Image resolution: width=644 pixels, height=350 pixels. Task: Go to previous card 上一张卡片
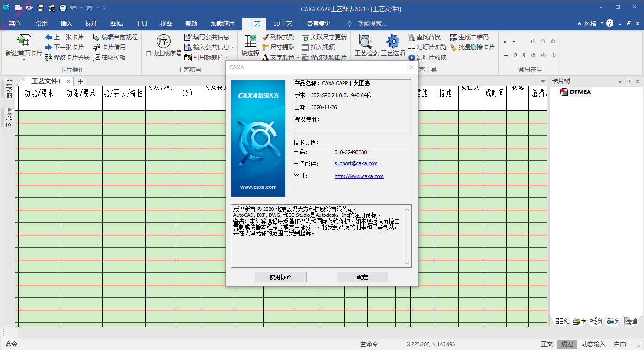pos(64,37)
